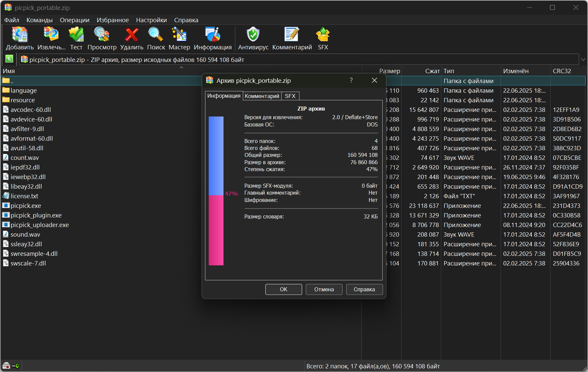This screenshot has width=588, height=372.
Task: Select the count.wav audio file icon
Action: click(6, 157)
